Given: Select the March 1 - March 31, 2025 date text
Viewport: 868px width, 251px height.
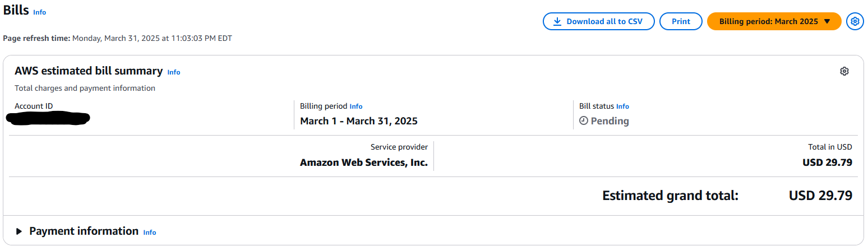Looking at the screenshot, I should tap(359, 121).
